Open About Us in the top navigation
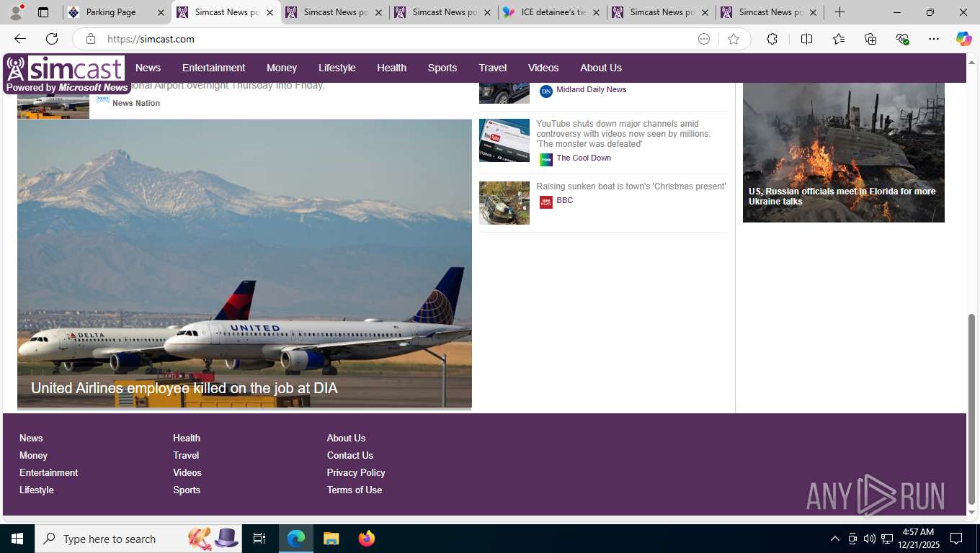 (x=601, y=68)
